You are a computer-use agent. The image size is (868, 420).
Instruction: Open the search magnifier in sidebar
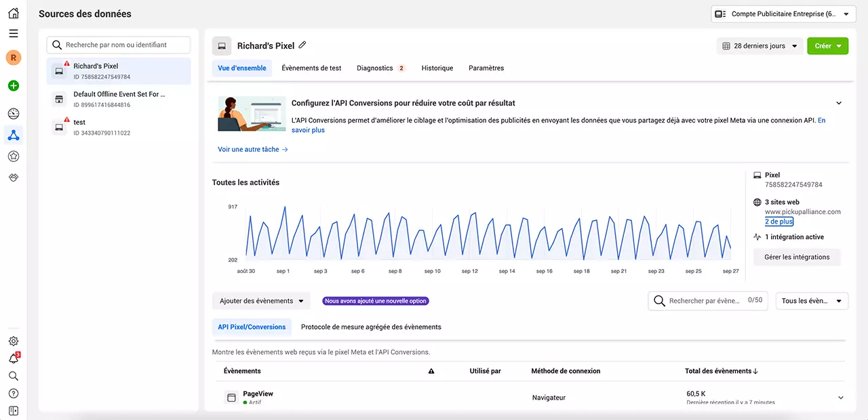[x=14, y=376]
